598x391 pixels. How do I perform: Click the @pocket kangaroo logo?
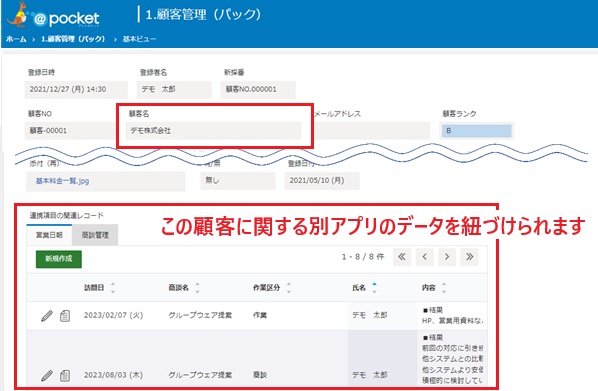(x=53, y=15)
